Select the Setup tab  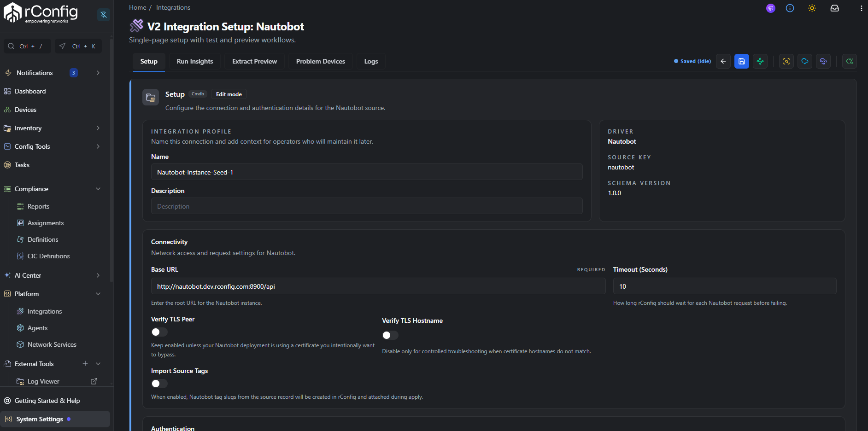click(x=149, y=61)
